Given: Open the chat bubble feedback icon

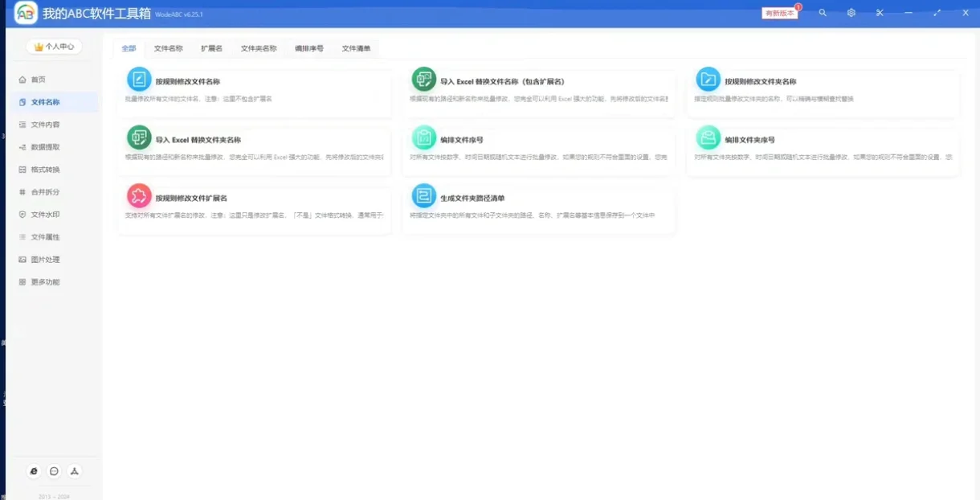Looking at the screenshot, I should (x=54, y=471).
